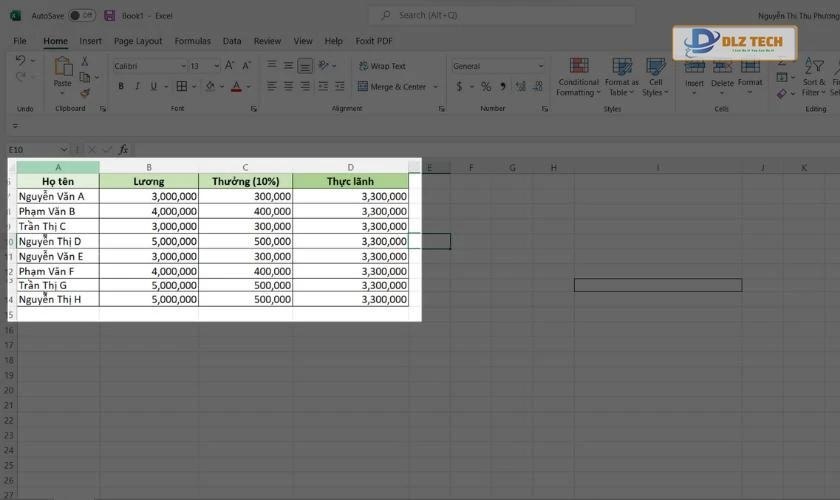Click the Format Painter icon
840x500 pixels.
click(x=85, y=93)
